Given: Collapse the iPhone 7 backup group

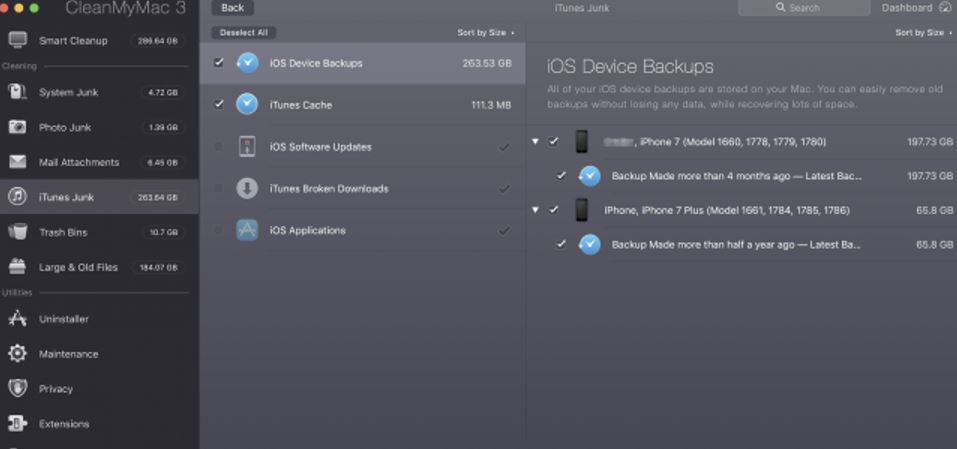Looking at the screenshot, I should coord(535,142).
